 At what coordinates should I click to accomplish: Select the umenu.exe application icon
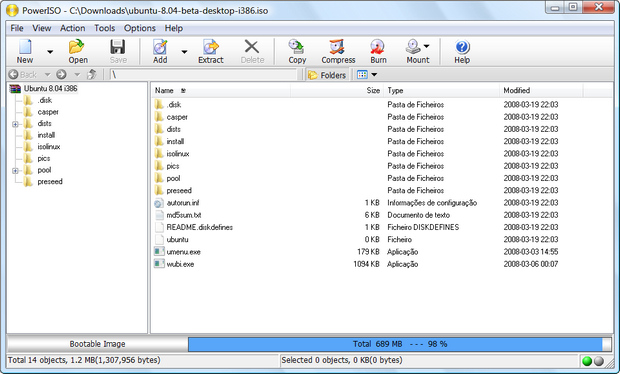click(x=159, y=252)
